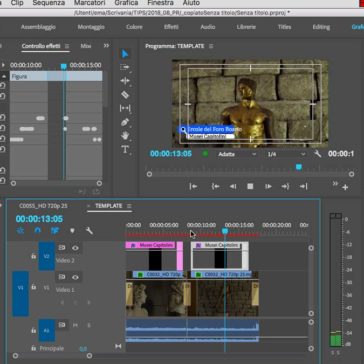Viewport: 364px width, 364px height.
Task: Select the Slip tool
Action: [x=125, y=108]
